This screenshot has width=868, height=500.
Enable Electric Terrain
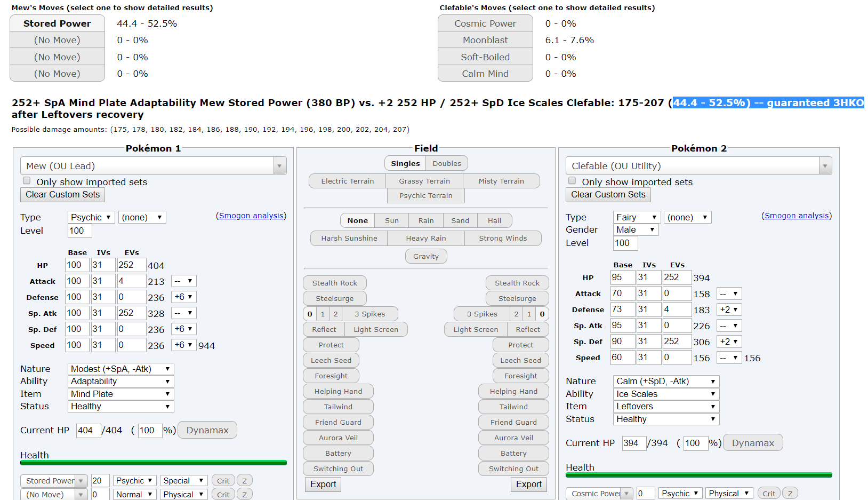tap(347, 181)
